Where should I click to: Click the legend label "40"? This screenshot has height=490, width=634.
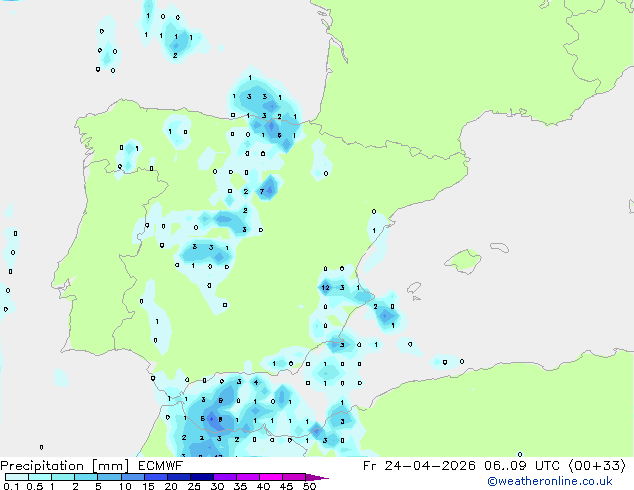(263, 486)
